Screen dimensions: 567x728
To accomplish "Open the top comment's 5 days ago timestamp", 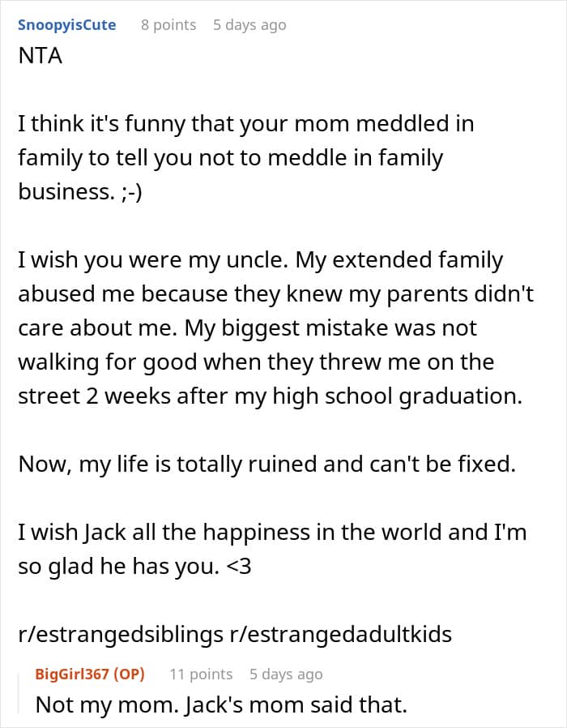I will 249,25.
